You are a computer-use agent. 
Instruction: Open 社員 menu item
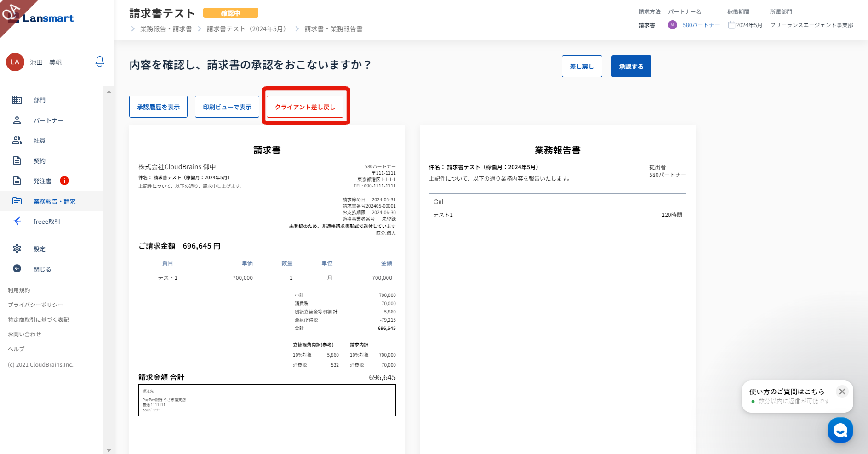tap(40, 141)
